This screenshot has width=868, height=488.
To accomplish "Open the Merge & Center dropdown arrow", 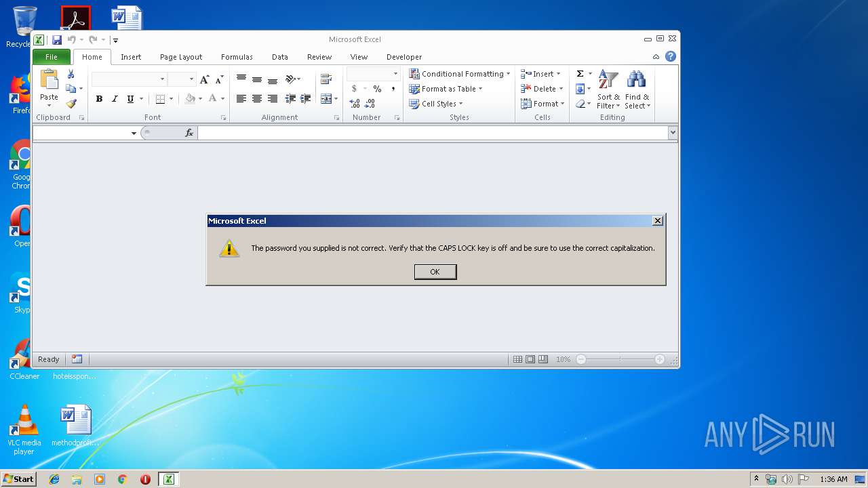I will point(336,99).
